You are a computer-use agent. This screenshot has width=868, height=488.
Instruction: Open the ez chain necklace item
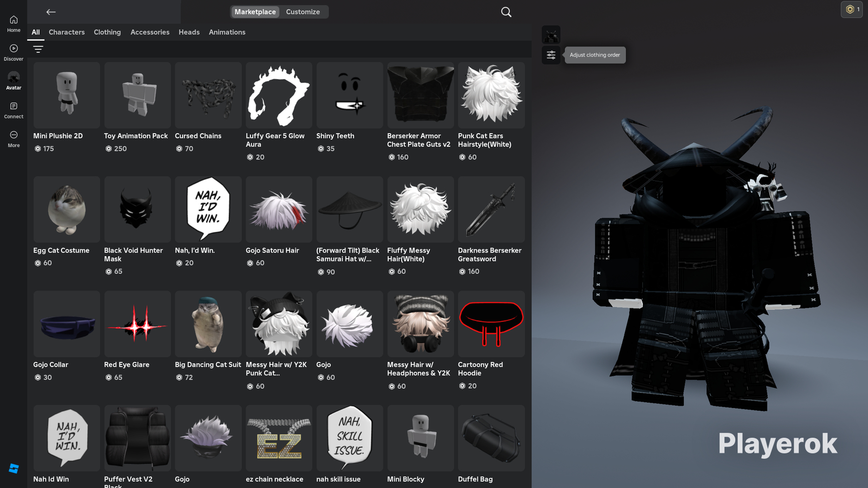[x=279, y=438]
